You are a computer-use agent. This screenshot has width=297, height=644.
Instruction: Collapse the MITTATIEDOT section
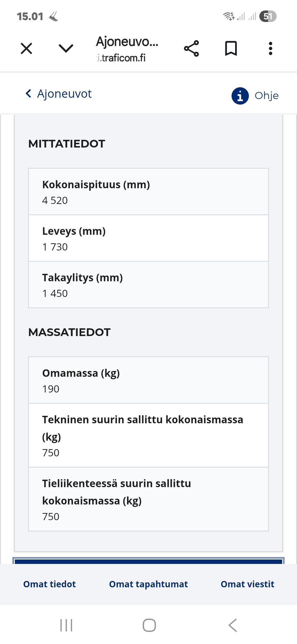[x=67, y=143]
